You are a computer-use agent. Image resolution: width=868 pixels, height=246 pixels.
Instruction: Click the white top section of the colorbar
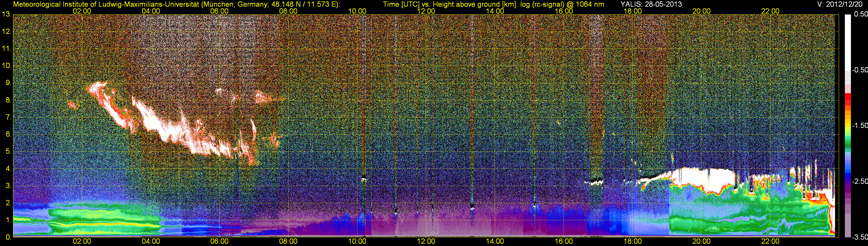848,43
